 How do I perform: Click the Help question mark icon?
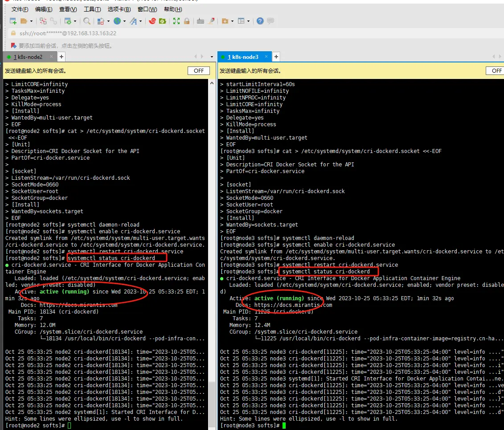pos(260,21)
